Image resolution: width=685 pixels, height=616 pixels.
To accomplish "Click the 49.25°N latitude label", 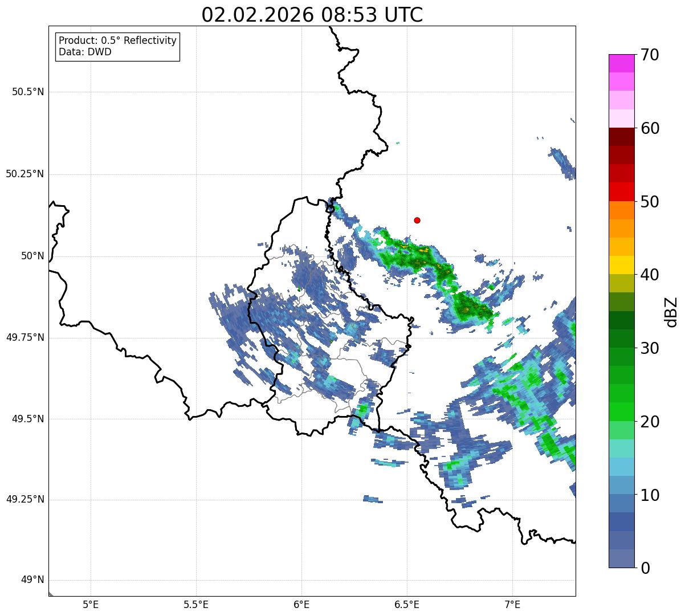I will click(25, 500).
